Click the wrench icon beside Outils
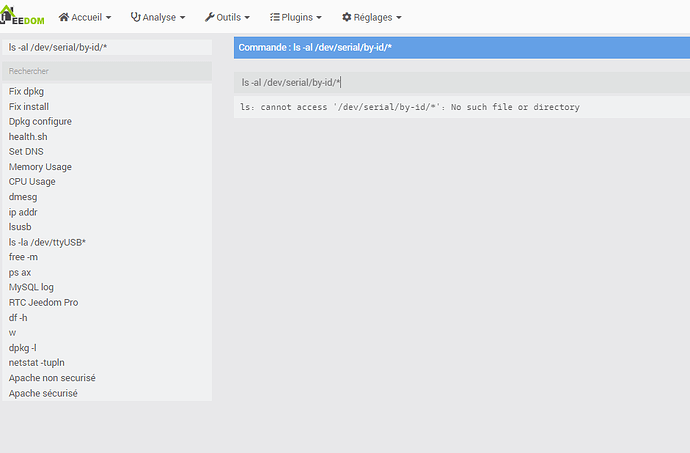This screenshot has width=690, height=453. tap(209, 17)
